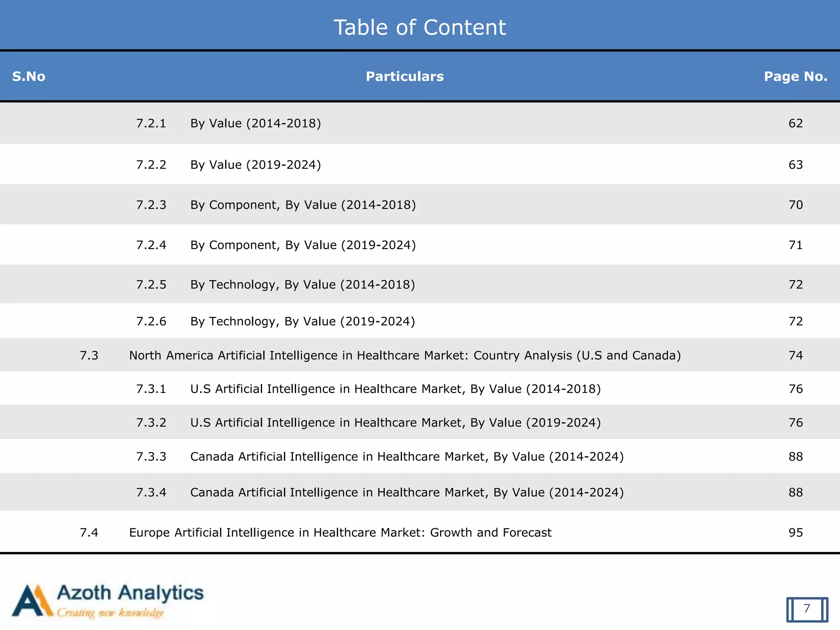
Task: Open section 7.3 North America Country Analysis
Action: (x=404, y=356)
